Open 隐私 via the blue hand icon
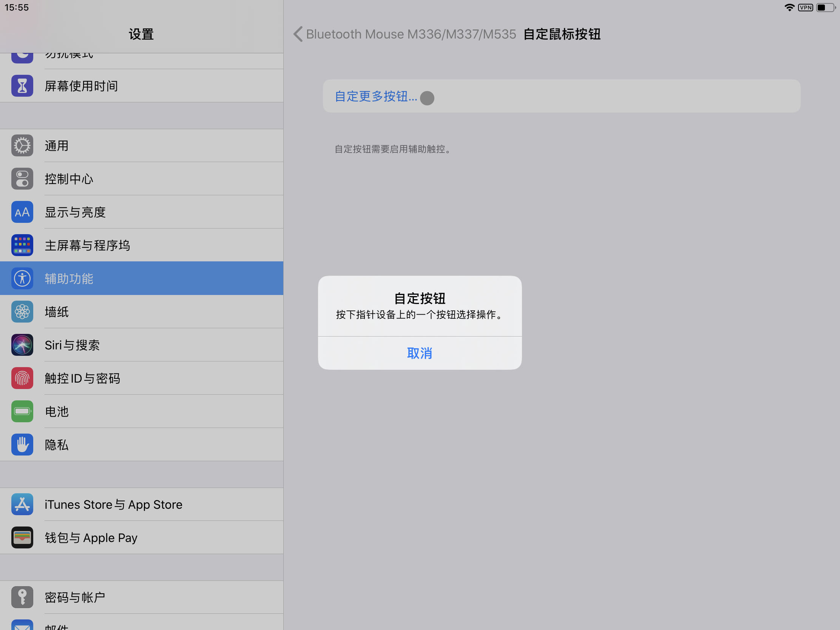Image resolution: width=840 pixels, height=630 pixels. coord(22,444)
